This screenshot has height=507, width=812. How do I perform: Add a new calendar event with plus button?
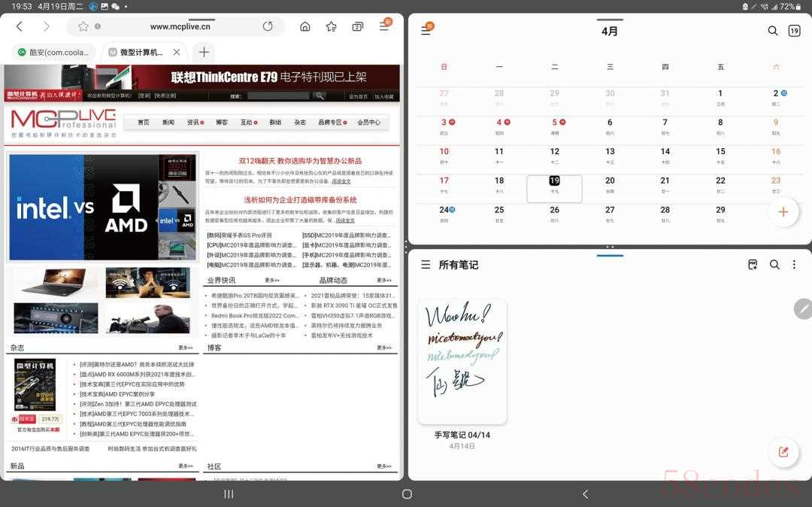pyautogui.click(x=783, y=212)
